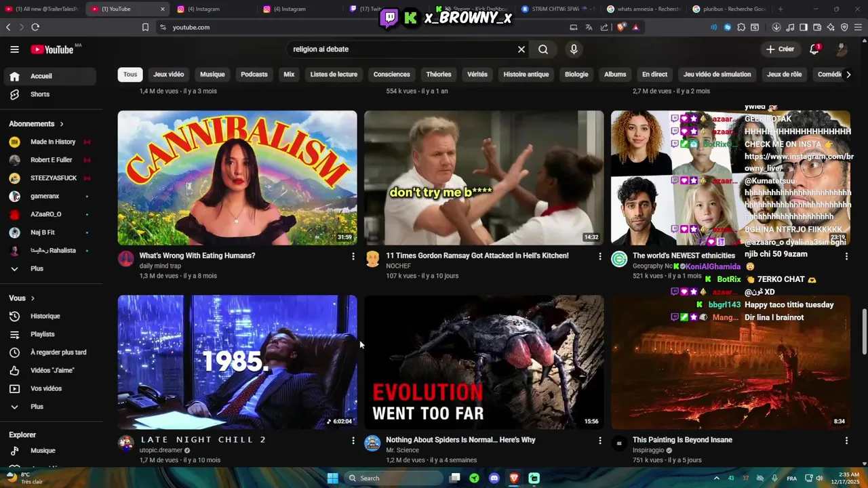Open a new browser tab with plus

click(x=781, y=9)
